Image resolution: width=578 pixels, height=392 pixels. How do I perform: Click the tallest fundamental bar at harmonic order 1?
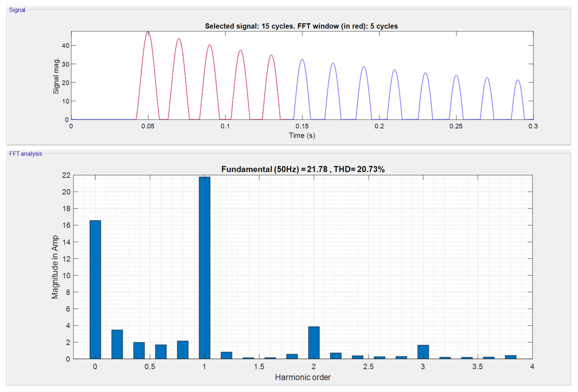coord(204,268)
